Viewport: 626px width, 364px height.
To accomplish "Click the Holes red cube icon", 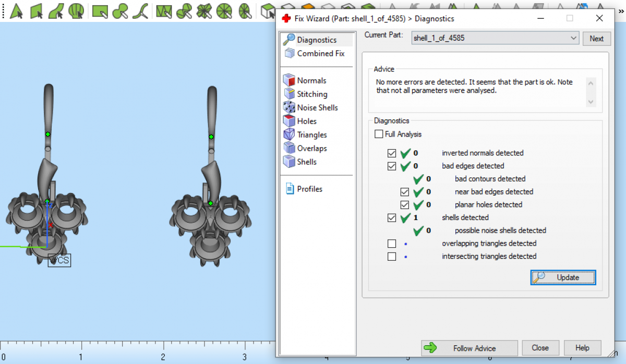I will click(x=289, y=122).
